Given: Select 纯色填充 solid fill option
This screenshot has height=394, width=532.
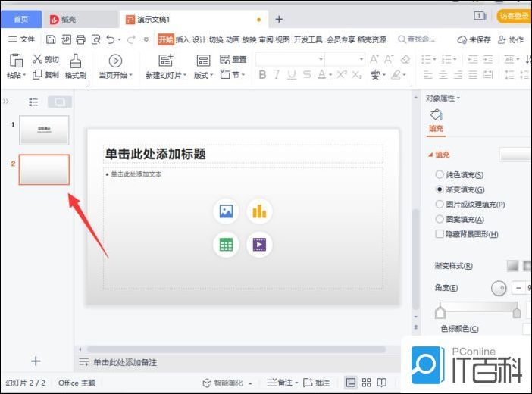Looking at the screenshot, I should (440, 174).
